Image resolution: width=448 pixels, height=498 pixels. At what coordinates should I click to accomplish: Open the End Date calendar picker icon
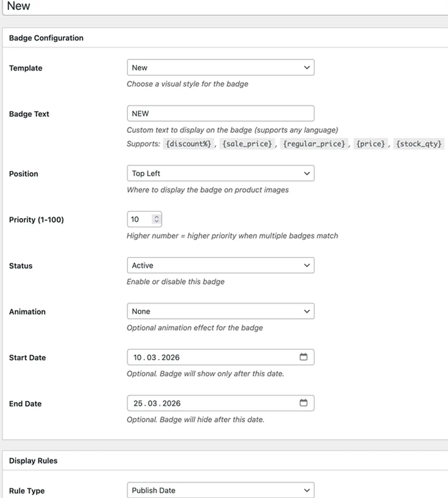coord(304,403)
